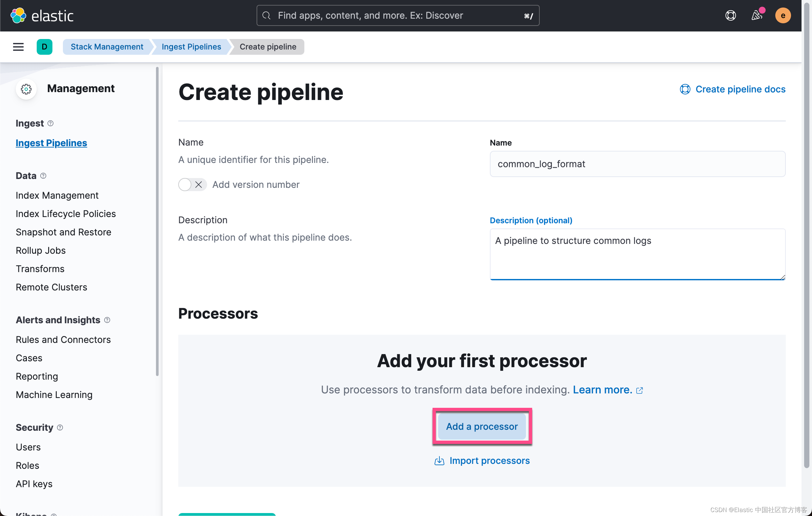Open the What's New party-popper notification icon
Image resolution: width=812 pixels, height=516 pixels.
pyautogui.click(x=757, y=15)
